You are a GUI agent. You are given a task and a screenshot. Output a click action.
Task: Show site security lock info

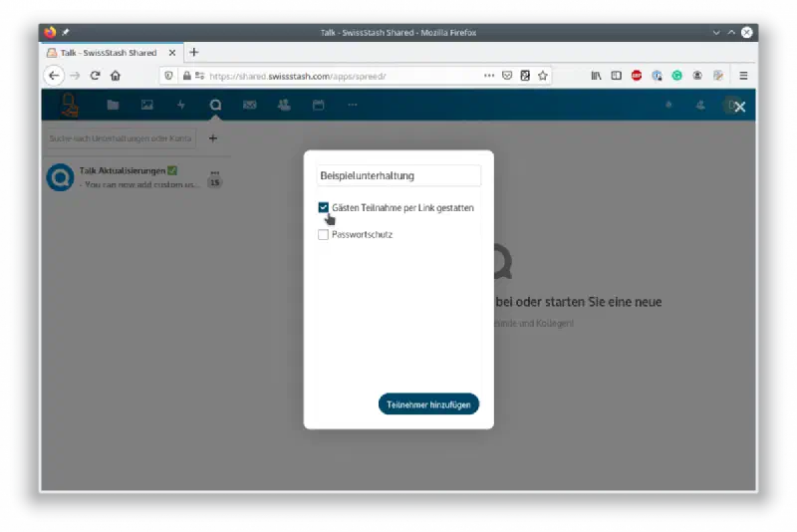[186, 76]
